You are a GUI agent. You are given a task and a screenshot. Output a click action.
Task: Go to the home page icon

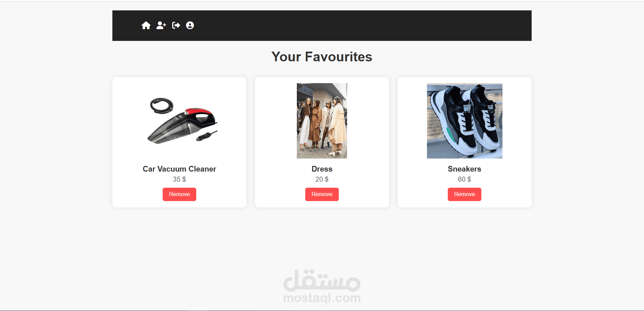[x=146, y=25]
